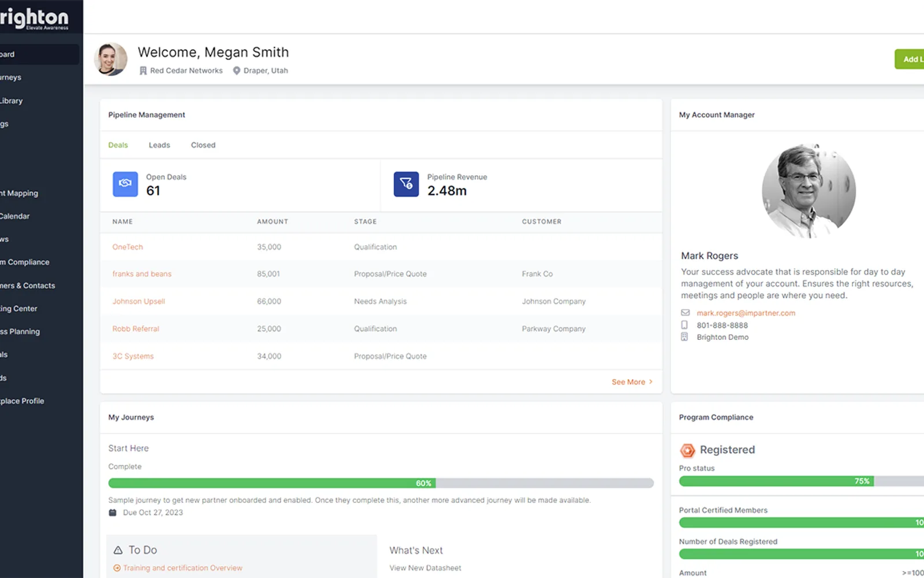Open the Johnson Upsell deal
Screen dimensions: 924x578
(x=139, y=301)
